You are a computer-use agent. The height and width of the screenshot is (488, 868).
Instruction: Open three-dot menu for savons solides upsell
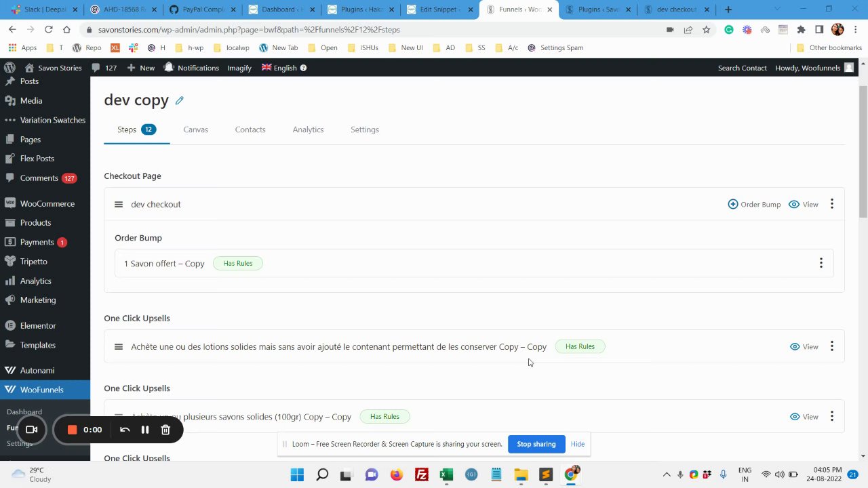click(832, 417)
